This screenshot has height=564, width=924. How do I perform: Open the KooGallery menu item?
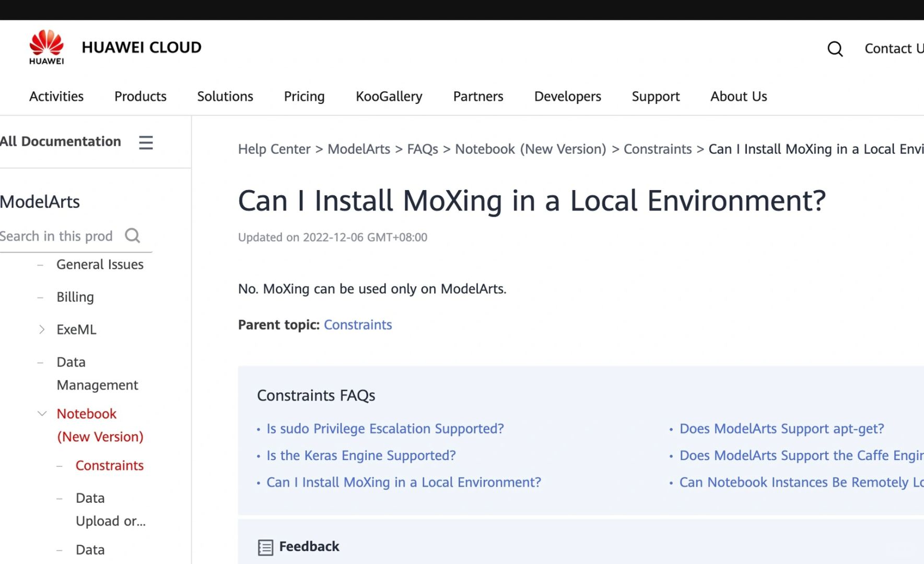pos(389,97)
